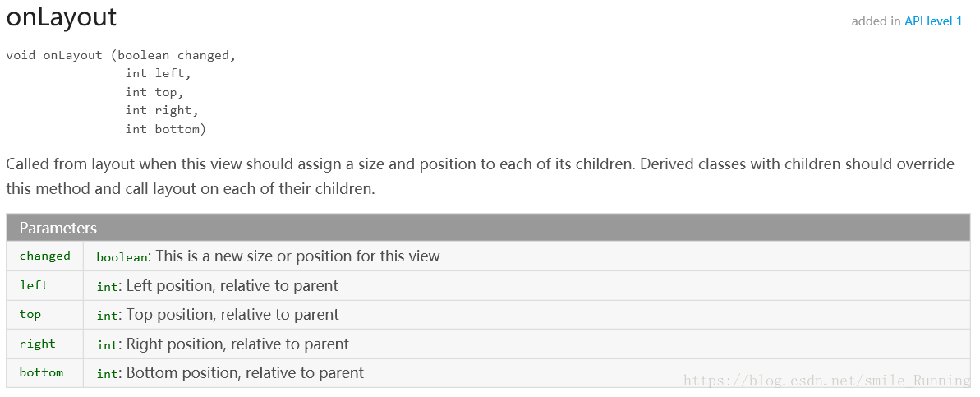Click the Parameters table header

pyautogui.click(x=58, y=228)
